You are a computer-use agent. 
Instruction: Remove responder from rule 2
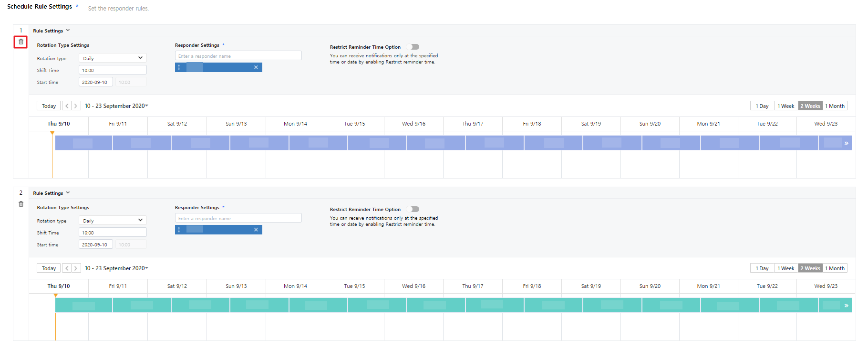tap(256, 230)
